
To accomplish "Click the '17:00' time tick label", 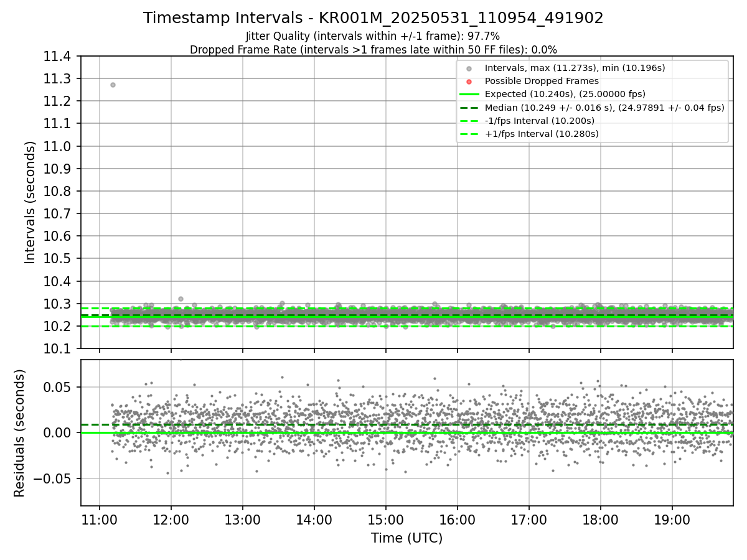I will click(x=529, y=520).
